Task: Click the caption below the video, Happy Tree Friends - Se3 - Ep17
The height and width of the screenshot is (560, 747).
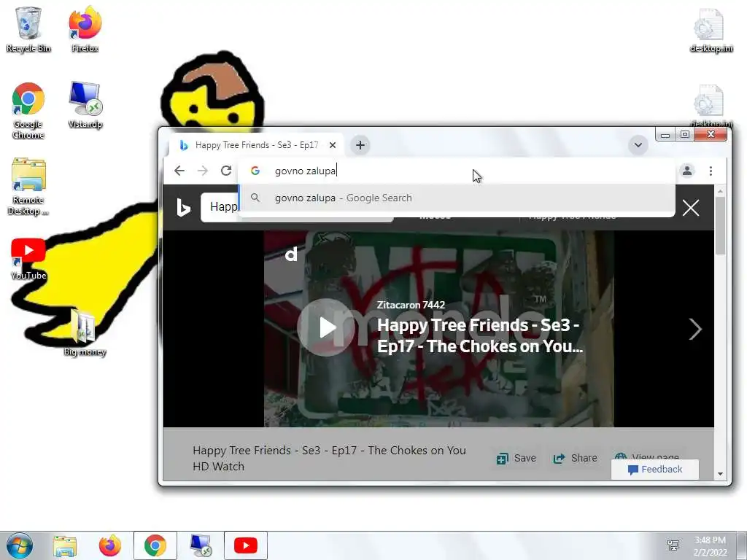Action: pos(329,458)
